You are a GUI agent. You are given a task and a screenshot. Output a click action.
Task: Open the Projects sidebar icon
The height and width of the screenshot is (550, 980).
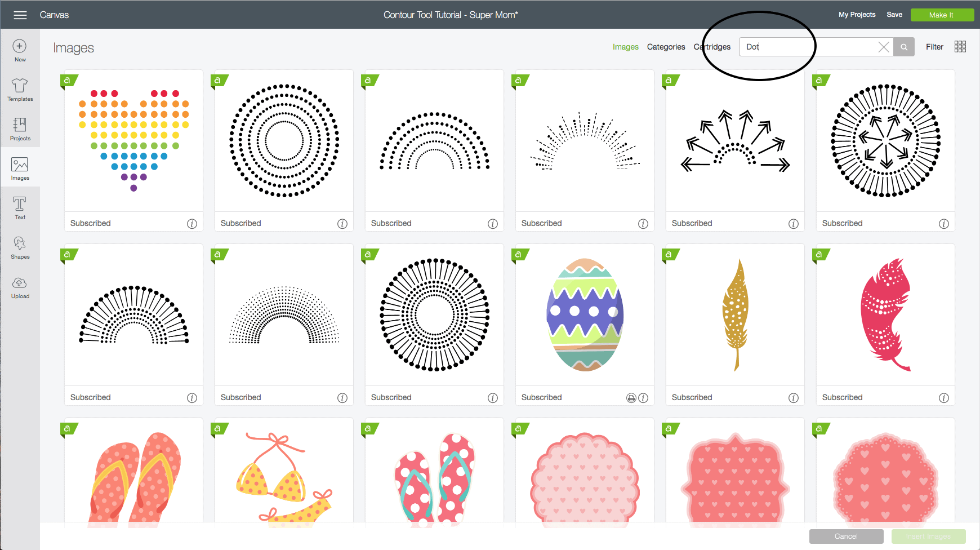click(20, 128)
